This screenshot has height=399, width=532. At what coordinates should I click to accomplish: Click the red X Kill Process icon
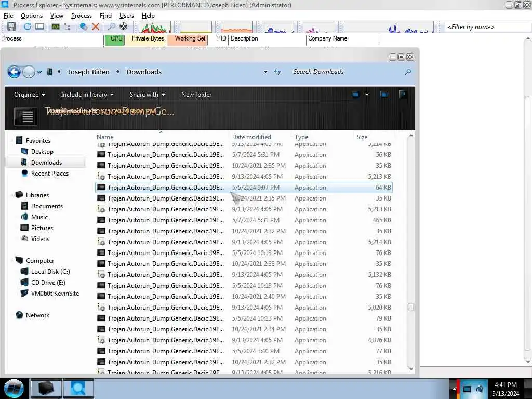[96, 26]
